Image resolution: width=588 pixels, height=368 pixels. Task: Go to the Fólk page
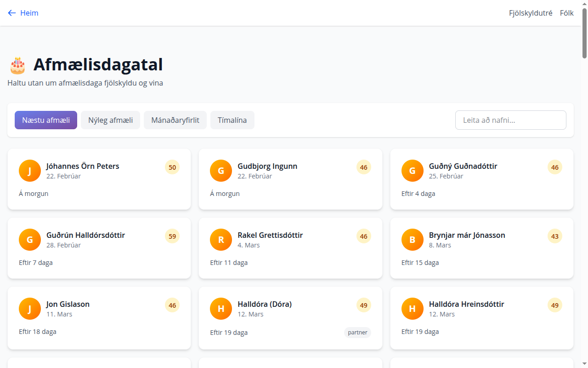coord(566,13)
